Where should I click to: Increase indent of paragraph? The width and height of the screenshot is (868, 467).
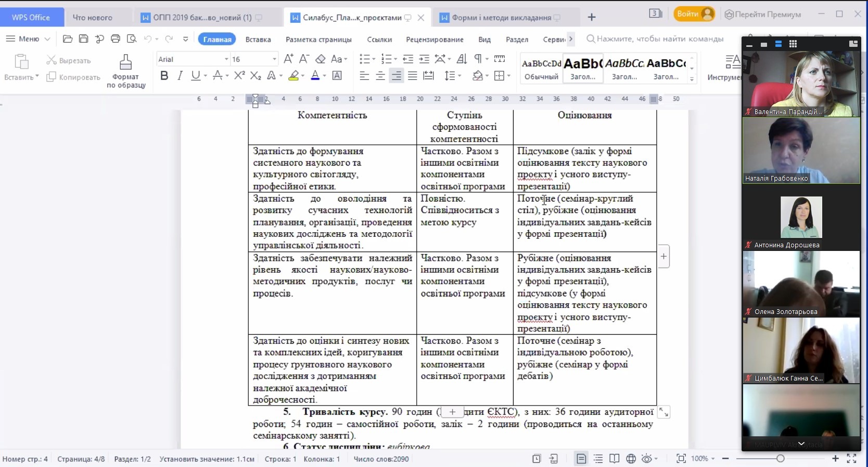[424, 59]
